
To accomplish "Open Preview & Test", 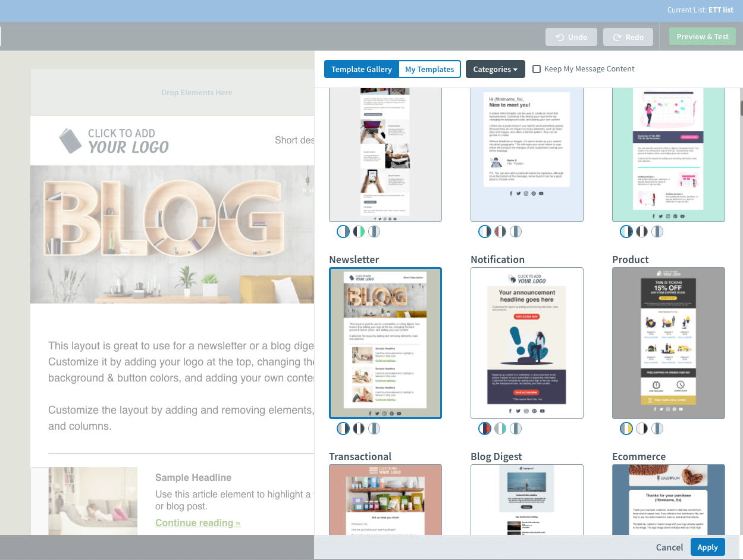I will pyautogui.click(x=703, y=36).
